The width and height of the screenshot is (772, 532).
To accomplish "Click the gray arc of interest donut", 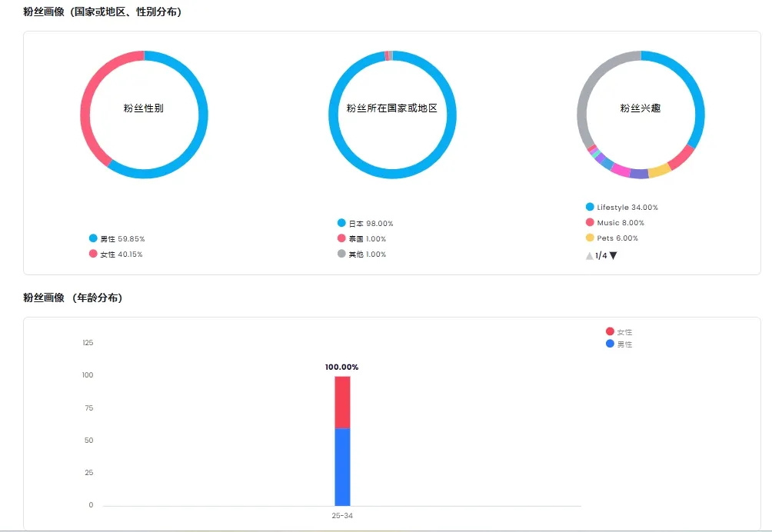I will pos(587,94).
